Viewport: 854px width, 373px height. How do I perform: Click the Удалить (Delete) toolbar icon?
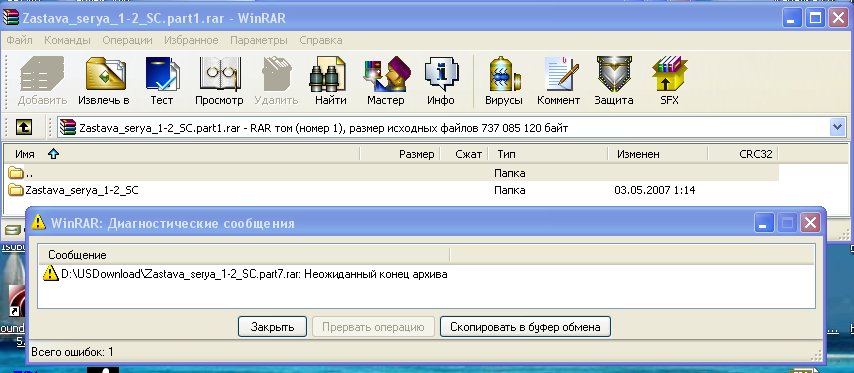277,74
